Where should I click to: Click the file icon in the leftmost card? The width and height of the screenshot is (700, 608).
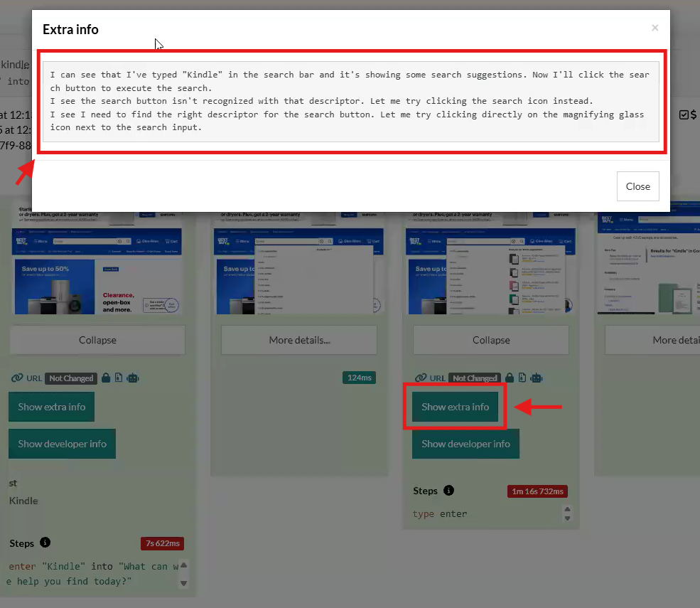coord(119,378)
